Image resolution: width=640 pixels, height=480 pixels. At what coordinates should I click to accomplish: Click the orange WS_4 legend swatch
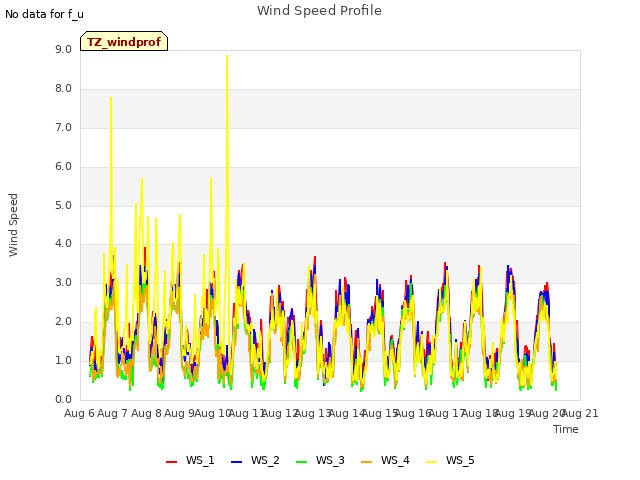click(367, 461)
